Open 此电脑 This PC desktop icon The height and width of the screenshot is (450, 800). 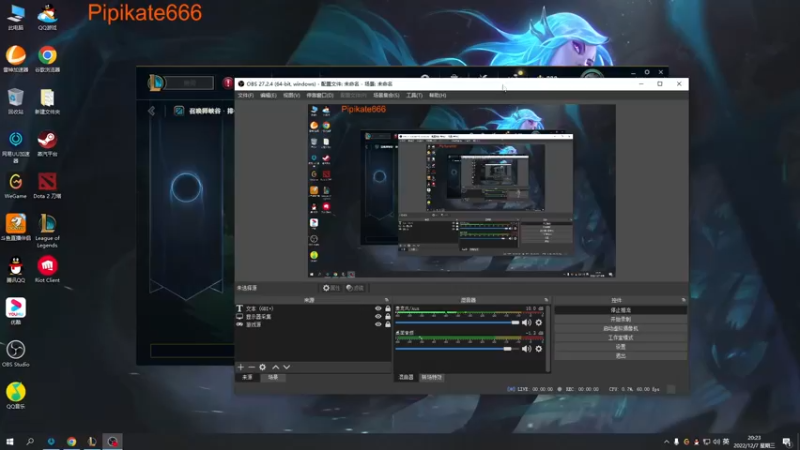coord(16,17)
